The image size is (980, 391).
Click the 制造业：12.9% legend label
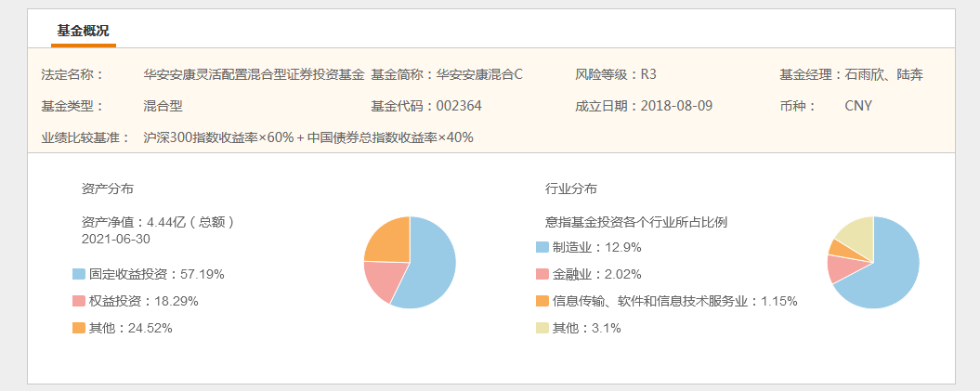pos(597,247)
